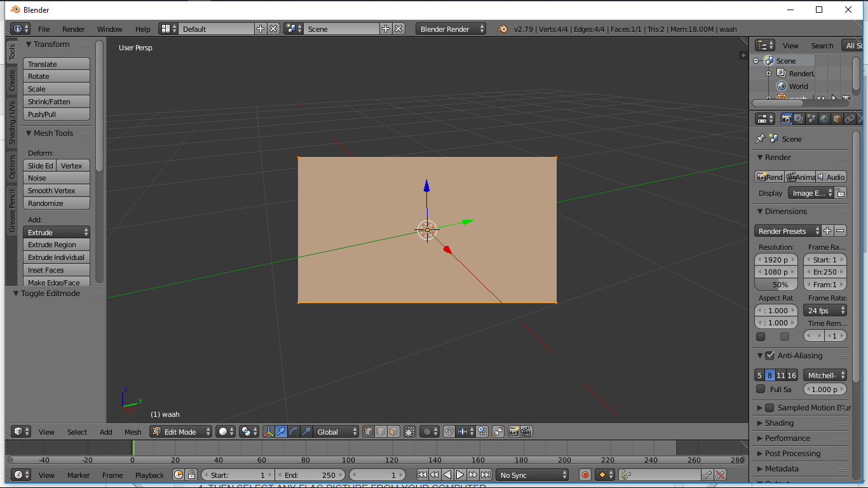Screen dimensions: 868x488
Task: Toggle the lock interface padlock by Display
Action: [x=840, y=193]
